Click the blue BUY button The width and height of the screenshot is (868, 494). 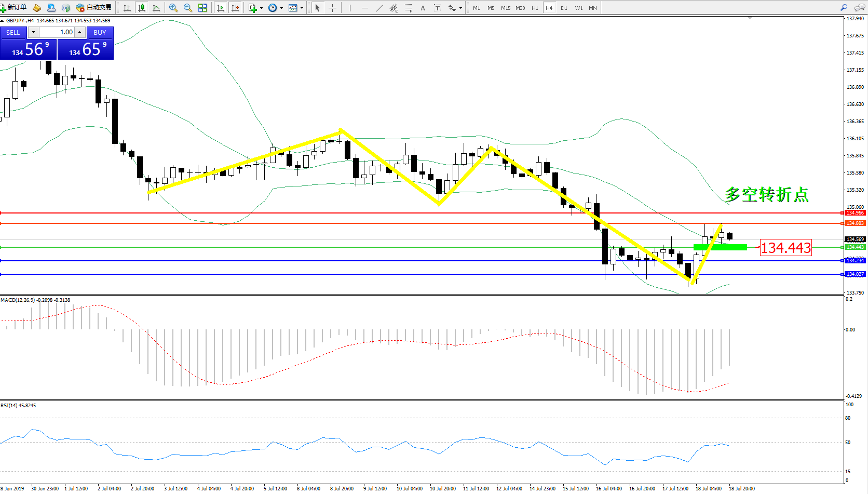coord(100,32)
